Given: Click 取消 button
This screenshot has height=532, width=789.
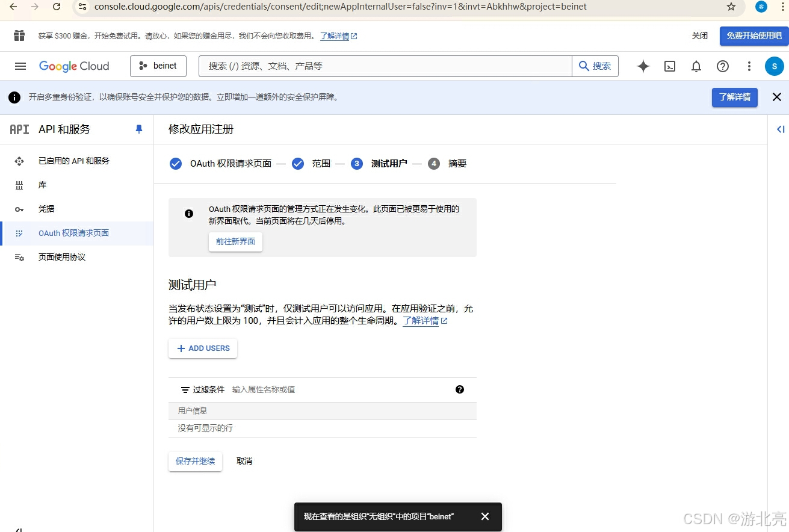Looking at the screenshot, I should click(x=244, y=462).
